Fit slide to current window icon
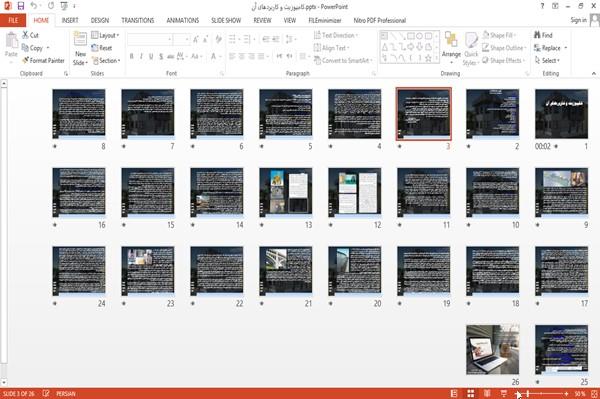Image resolution: width=600 pixels, height=399 pixels. tap(594, 393)
